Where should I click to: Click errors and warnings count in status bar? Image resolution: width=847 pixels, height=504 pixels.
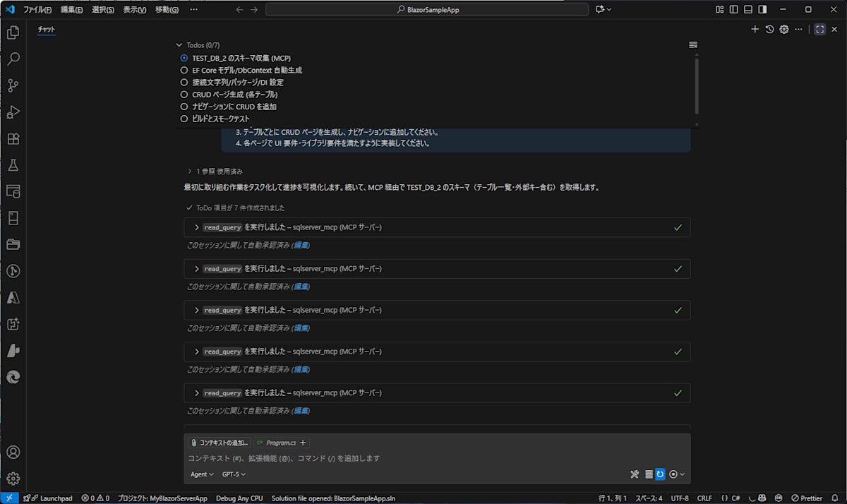(x=95, y=498)
